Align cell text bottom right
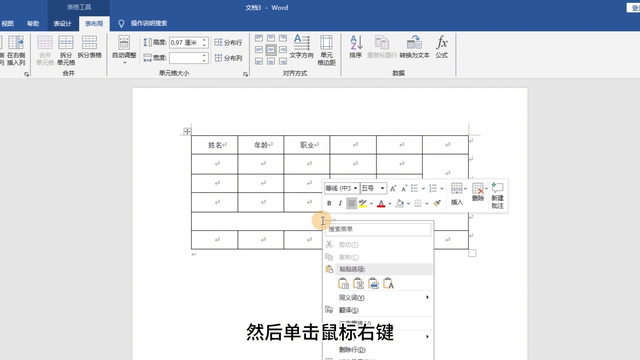The height and width of the screenshot is (360, 640). coord(283,61)
